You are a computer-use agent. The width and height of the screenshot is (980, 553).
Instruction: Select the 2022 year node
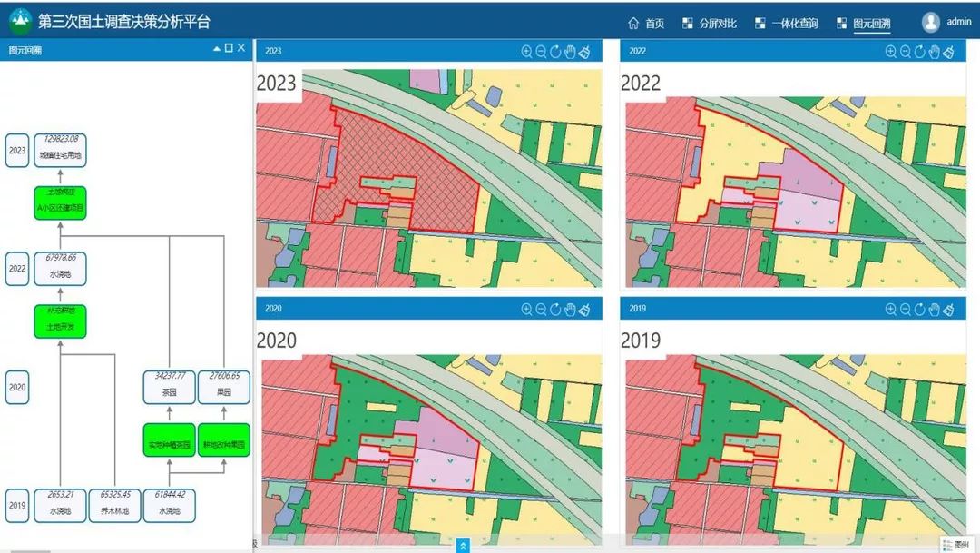tap(17, 269)
